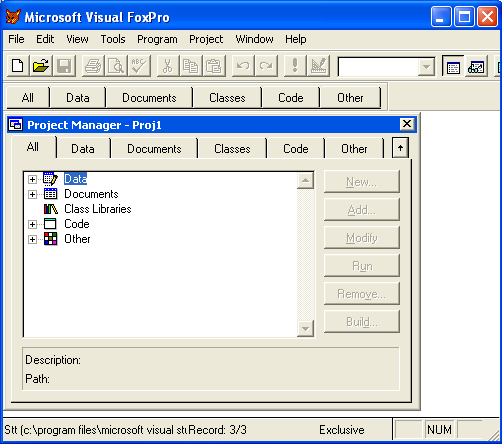This screenshot has width=502, height=444.
Task: Click the Build... button
Action: click(362, 322)
